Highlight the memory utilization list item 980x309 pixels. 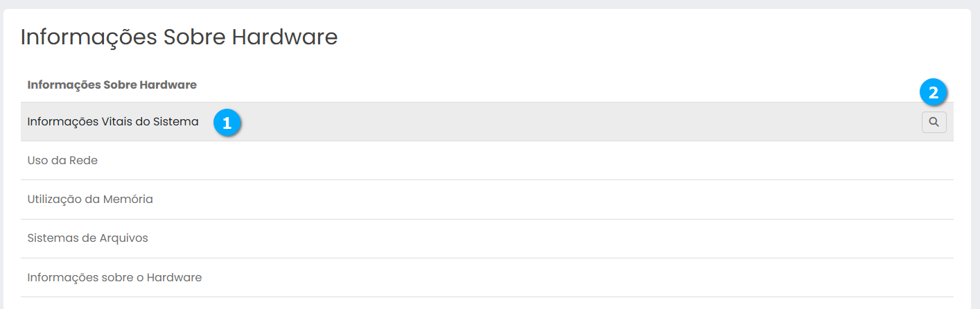[485, 200]
